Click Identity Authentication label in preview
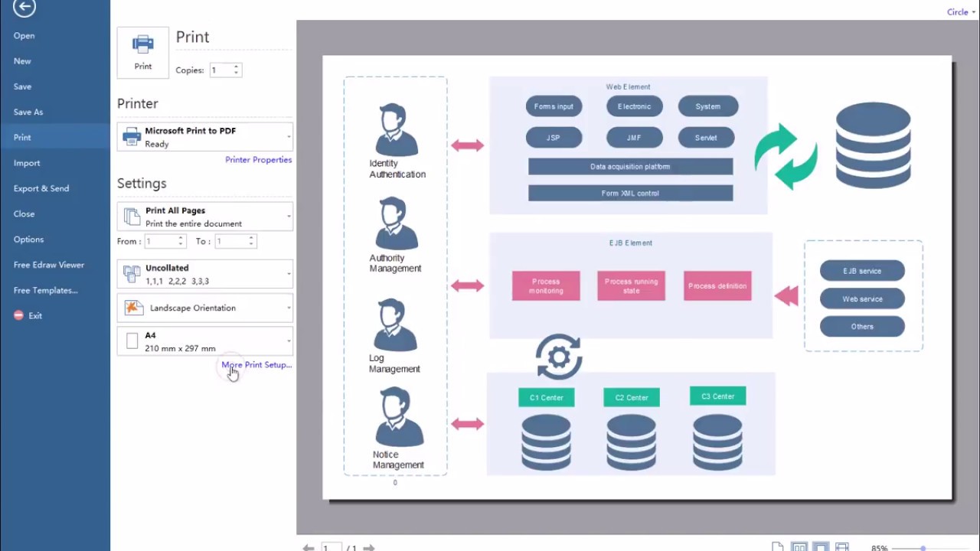The height and width of the screenshot is (551, 980). (397, 168)
